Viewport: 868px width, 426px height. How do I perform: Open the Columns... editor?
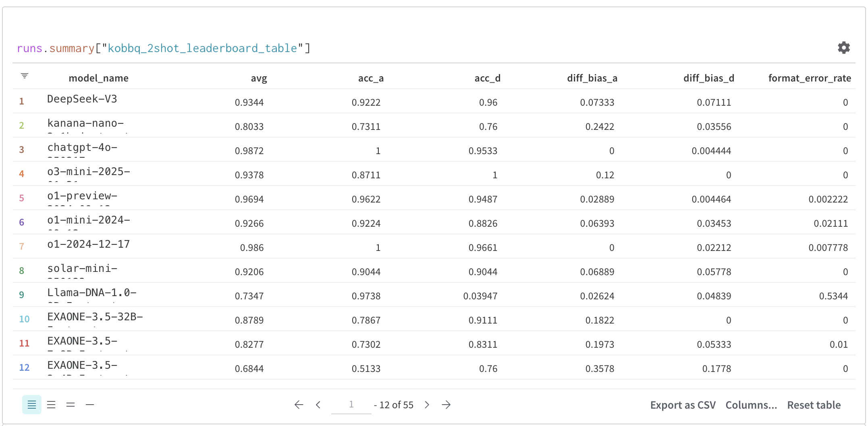[x=751, y=405]
